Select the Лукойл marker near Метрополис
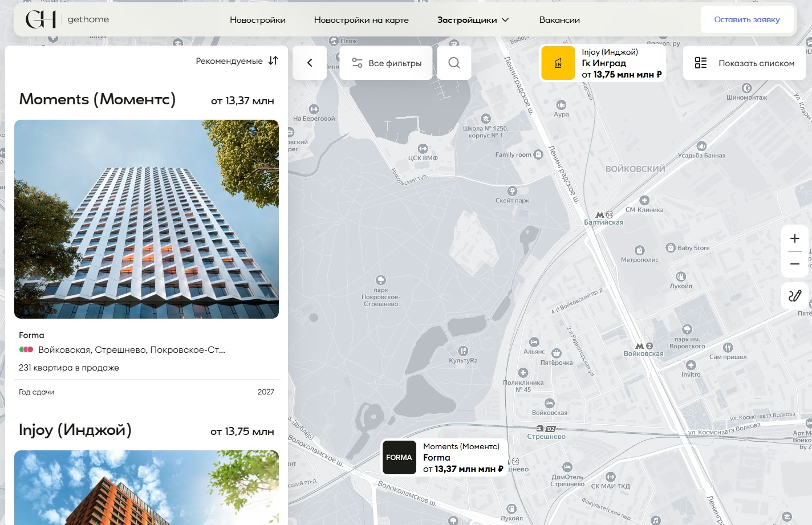Image resolution: width=812 pixels, height=525 pixels. click(x=681, y=276)
